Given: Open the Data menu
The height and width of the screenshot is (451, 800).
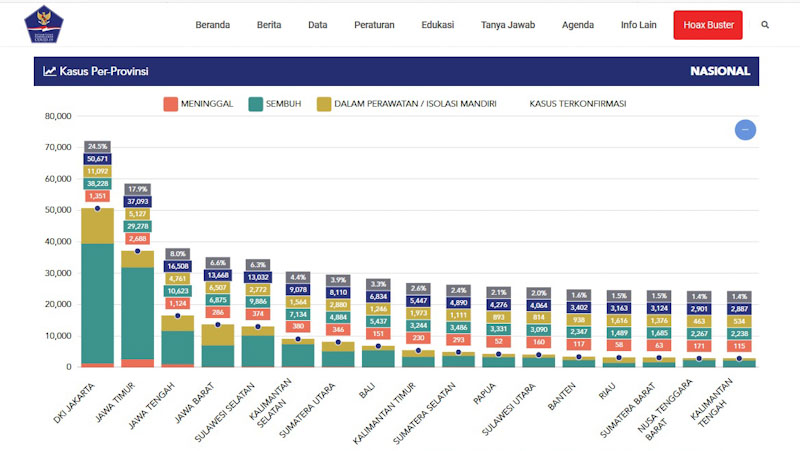Looking at the screenshot, I should (x=318, y=25).
